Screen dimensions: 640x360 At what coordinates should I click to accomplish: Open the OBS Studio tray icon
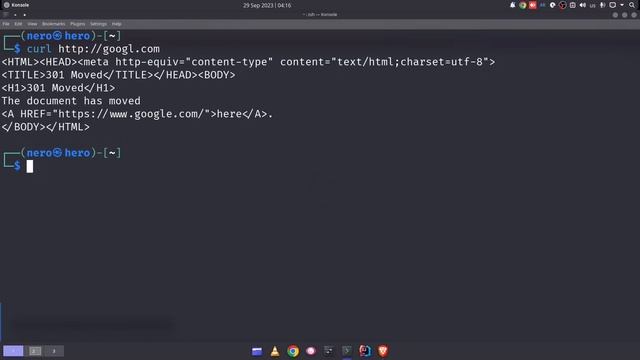562,5
